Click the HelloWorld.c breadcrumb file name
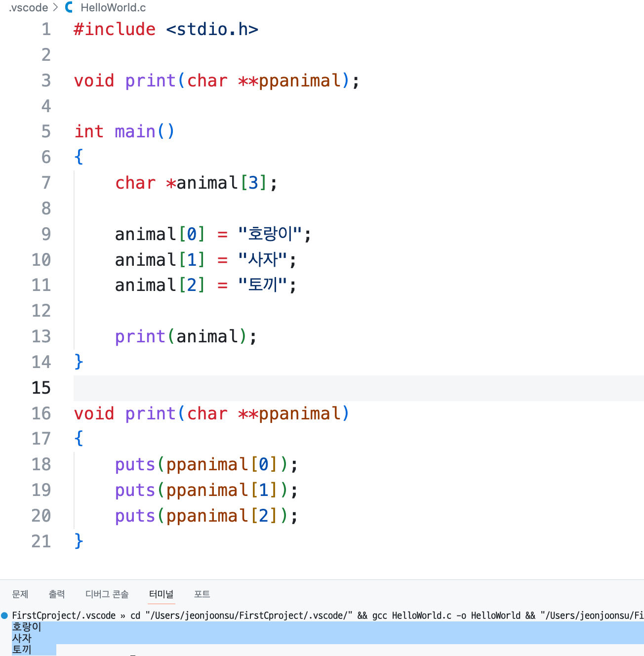This screenshot has width=644, height=656. pyautogui.click(x=113, y=7)
